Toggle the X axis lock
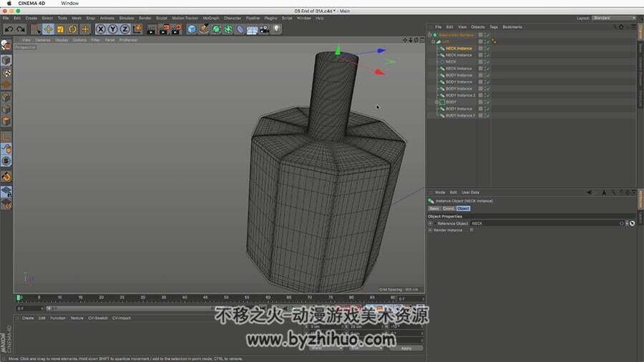The width and height of the screenshot is (644, 362). (x=101, y=29)
